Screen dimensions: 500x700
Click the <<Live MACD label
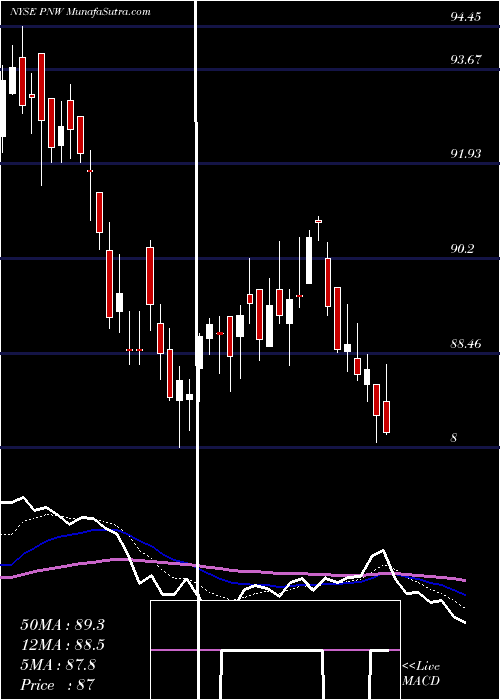pyautogui.click(x=421, y=673)
